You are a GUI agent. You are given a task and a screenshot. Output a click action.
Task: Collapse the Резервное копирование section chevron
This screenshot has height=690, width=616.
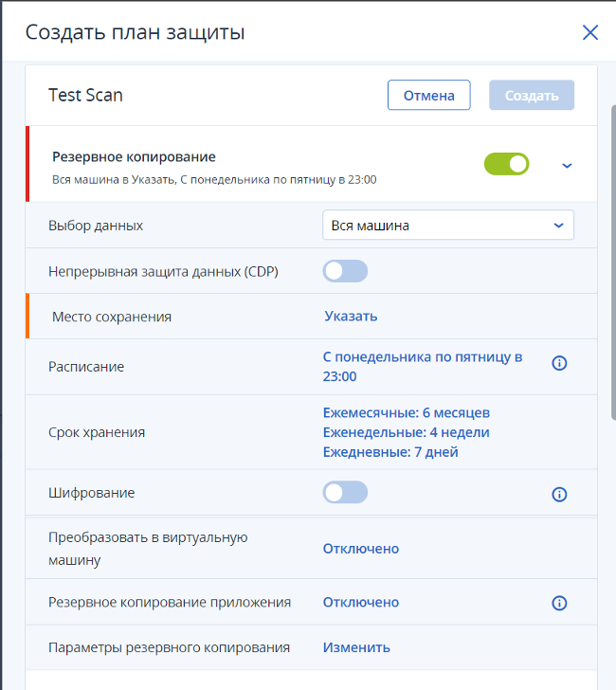567,165
